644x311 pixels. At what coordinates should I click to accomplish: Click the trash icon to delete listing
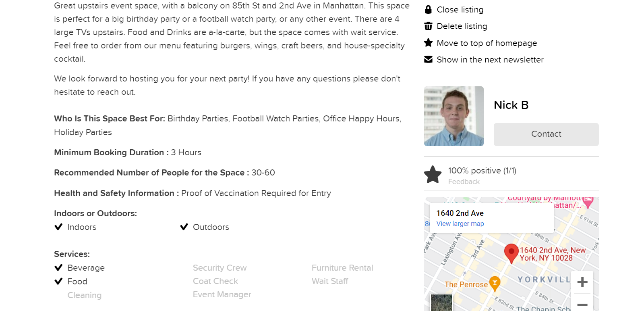pyautogui.click(x=428, y=26)
